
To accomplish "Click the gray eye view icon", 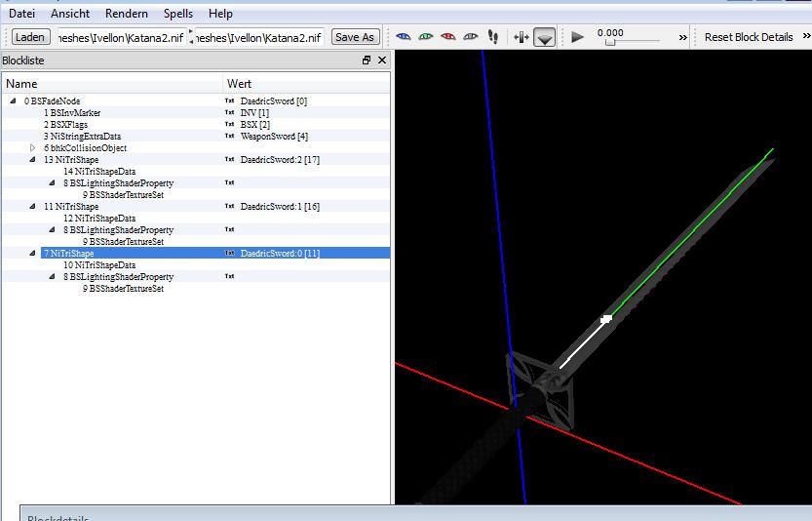I will coord(471,37).
